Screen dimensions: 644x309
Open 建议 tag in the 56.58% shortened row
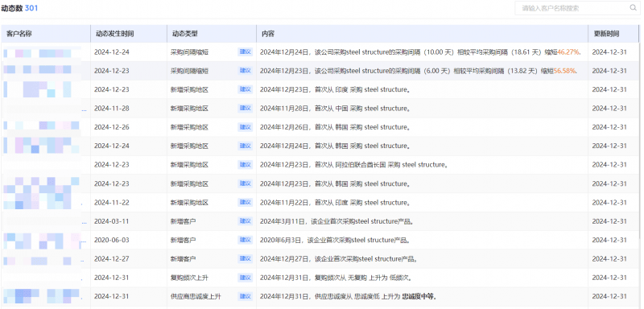[x=246, y=71]
